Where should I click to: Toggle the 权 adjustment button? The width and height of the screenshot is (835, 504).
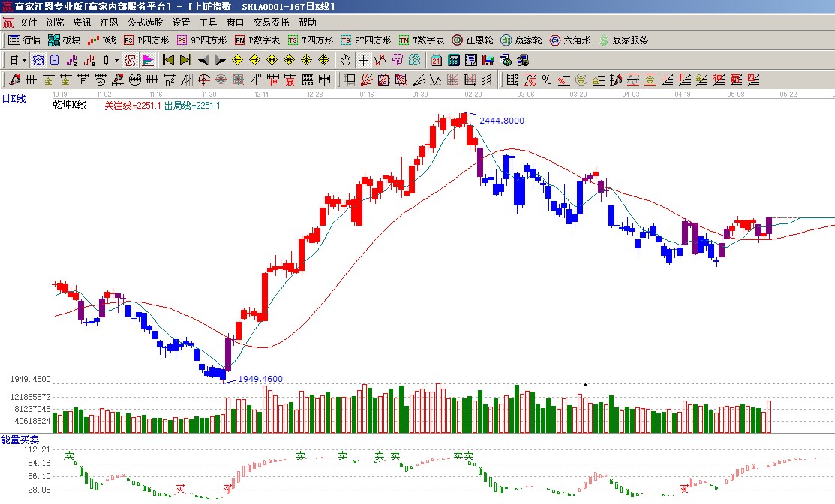[129, 60]
